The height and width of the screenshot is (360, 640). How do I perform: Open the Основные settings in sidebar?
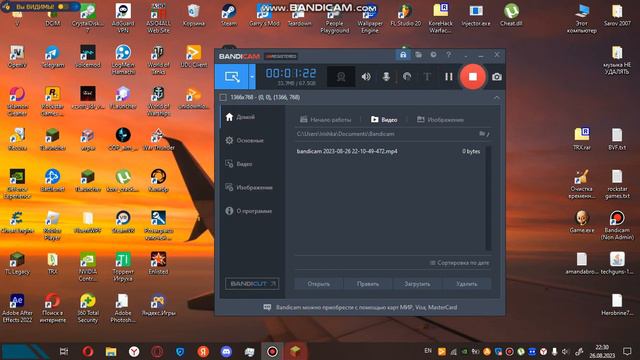(x=244, y=140)
